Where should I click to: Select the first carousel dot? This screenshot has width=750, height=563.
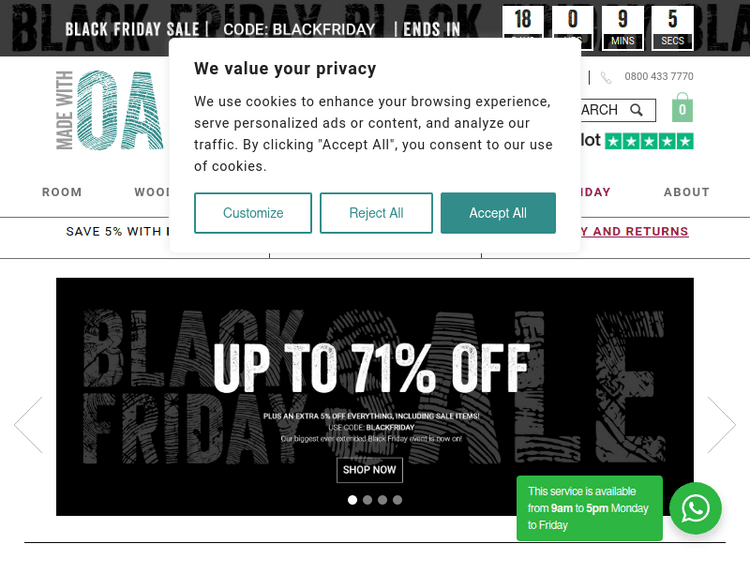(352, 499)
